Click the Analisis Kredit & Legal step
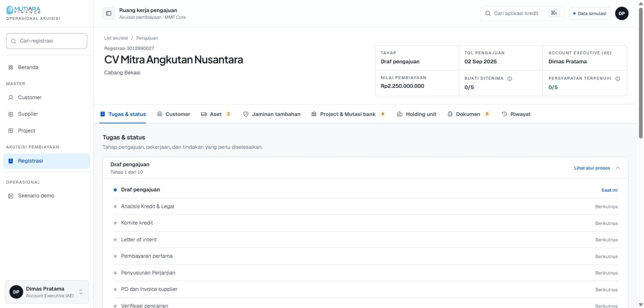This screenshot has height=308, width=644. pyautogui.click(x=366, y=206)
